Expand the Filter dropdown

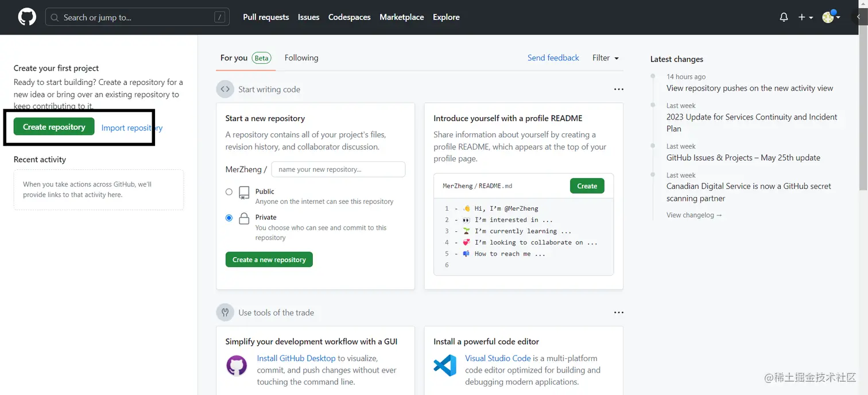(x=606, y=58)
